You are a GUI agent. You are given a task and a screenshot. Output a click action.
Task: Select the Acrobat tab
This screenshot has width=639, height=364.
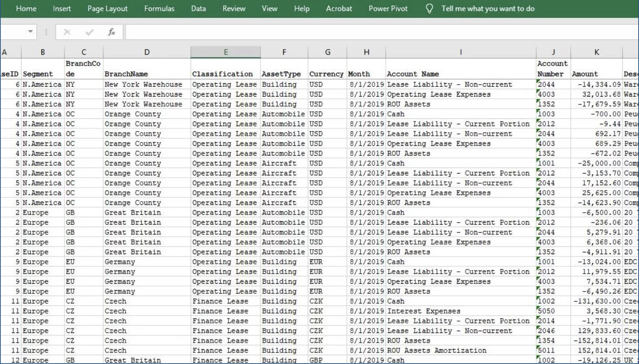[x=339, y=9]
